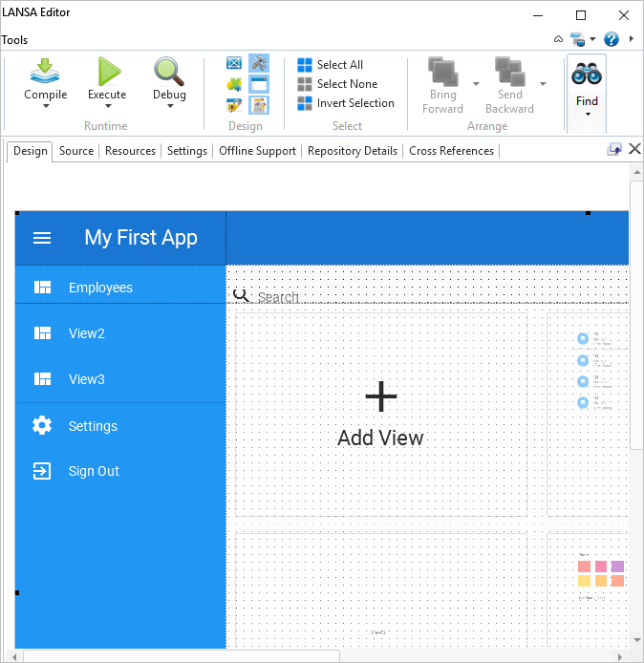Viewport: 644px width, 663px height.
Task: Select the View3 menu item
Action: [x=120, y=379]
